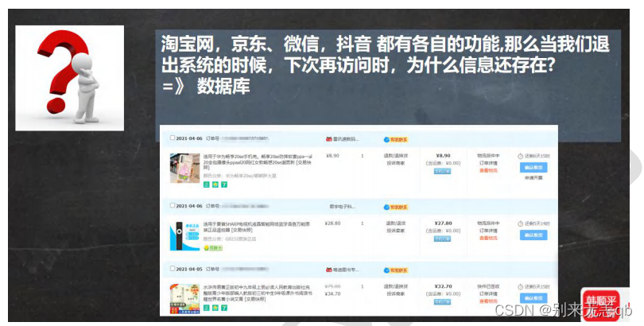644x326 pixels.
Task: Click 退款/退换货 on the book order
Action: [396, 286]
